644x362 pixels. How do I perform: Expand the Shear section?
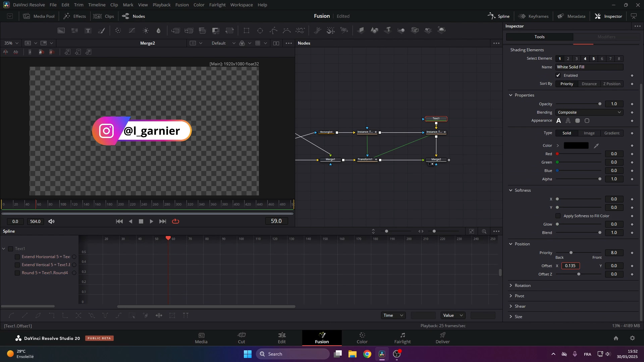[x=511, y=306]
